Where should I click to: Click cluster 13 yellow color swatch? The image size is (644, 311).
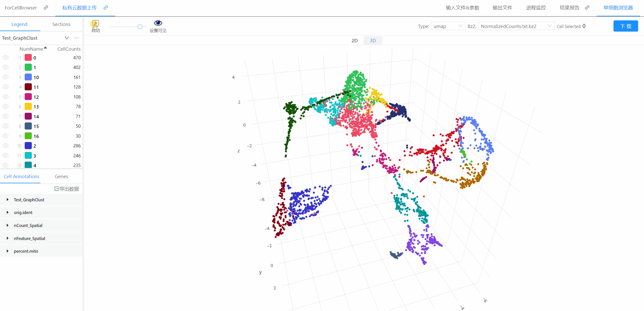pos(28,106)
